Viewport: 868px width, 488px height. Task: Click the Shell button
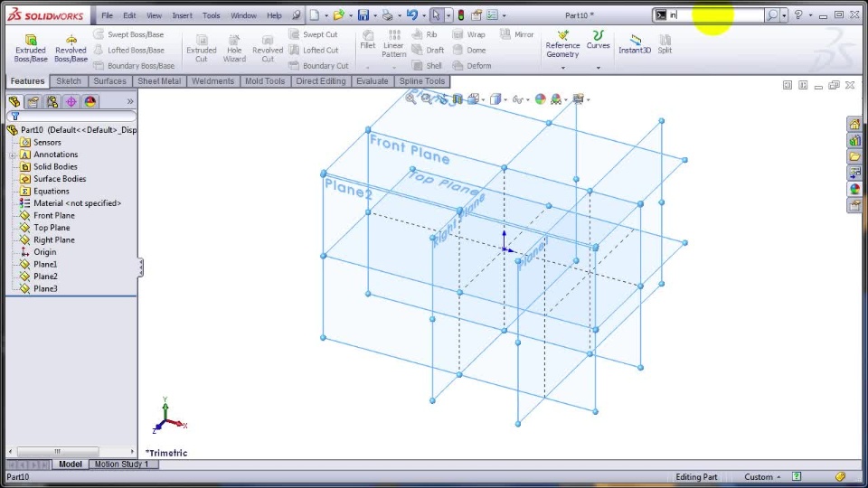click(x=427, y=65)
